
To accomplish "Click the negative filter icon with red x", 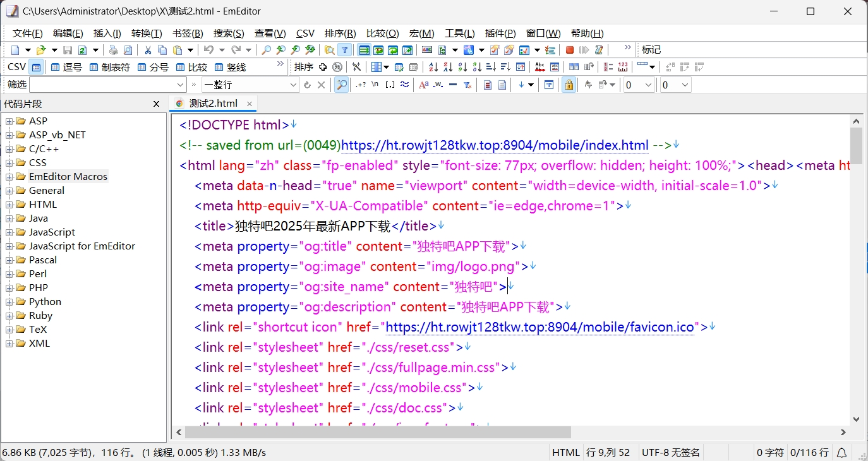I will (468, 85).
